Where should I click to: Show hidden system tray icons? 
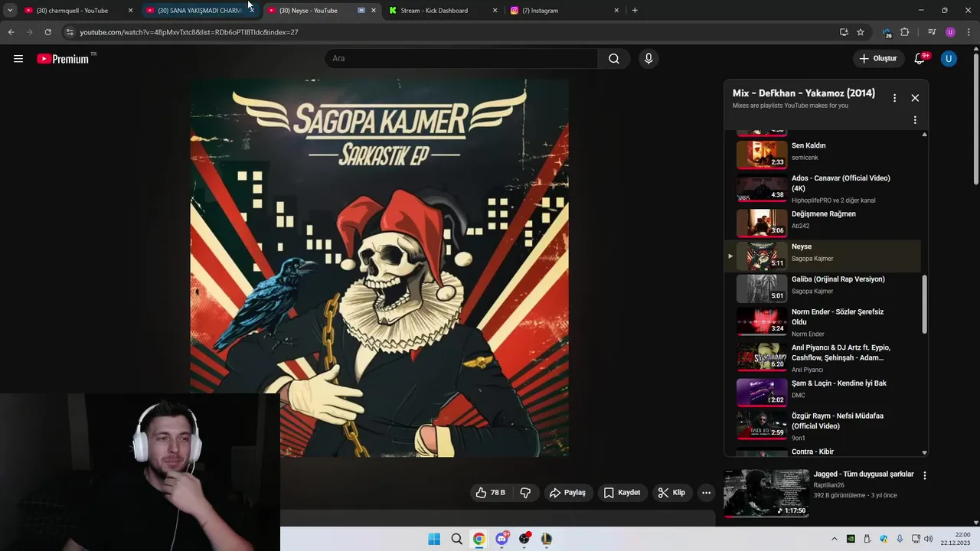tap(835, 539)
